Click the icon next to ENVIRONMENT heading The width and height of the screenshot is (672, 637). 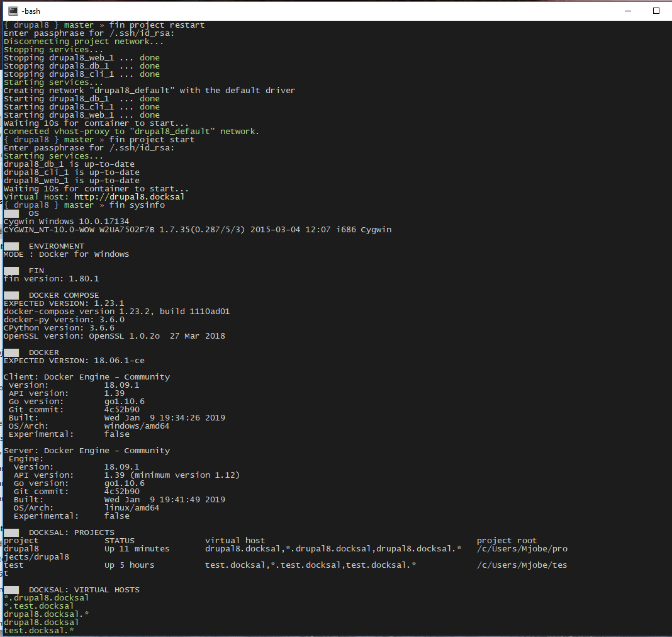coord(10,245)
